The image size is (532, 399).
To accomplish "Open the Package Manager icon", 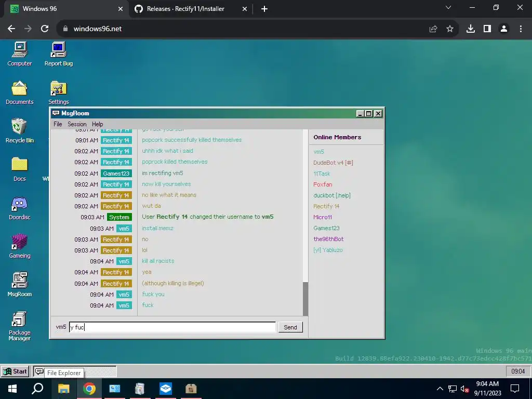I will (19, 326).
